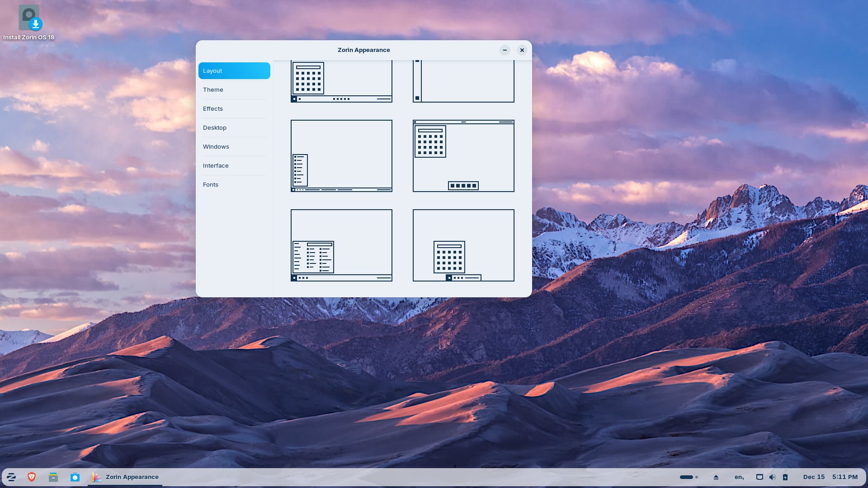Screen dimensions: 868x488
Task: Choose layout with top bar and bottom dock
Action: pos(463,156)
